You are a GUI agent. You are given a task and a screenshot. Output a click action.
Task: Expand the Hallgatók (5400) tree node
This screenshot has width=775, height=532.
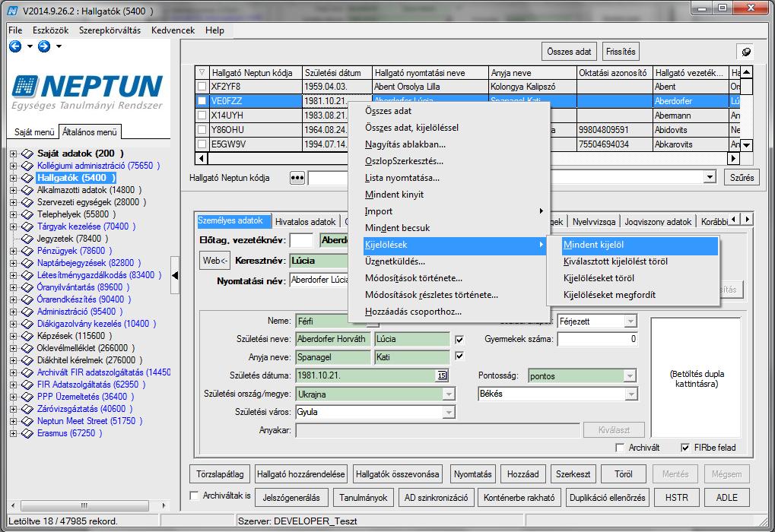point(14,178)
